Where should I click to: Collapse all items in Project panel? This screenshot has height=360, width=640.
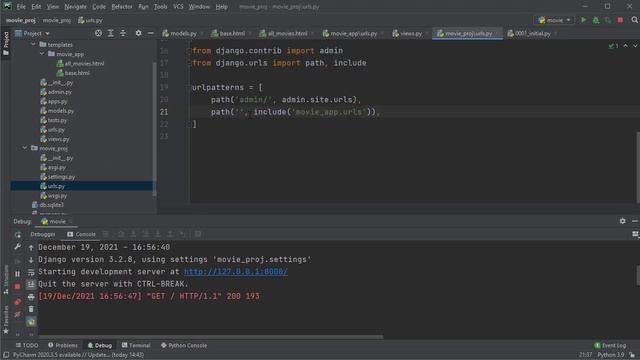pyautogui.click(x=123, y=33)
